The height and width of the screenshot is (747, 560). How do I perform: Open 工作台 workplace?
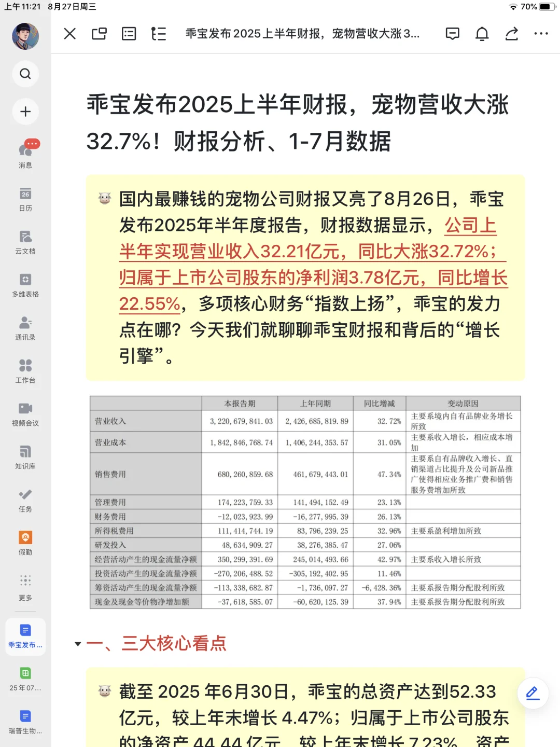25,368
